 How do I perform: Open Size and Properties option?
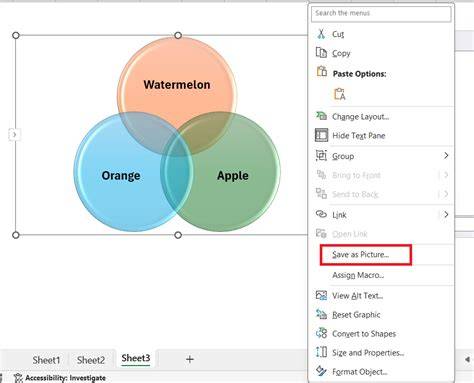(368, 353)
